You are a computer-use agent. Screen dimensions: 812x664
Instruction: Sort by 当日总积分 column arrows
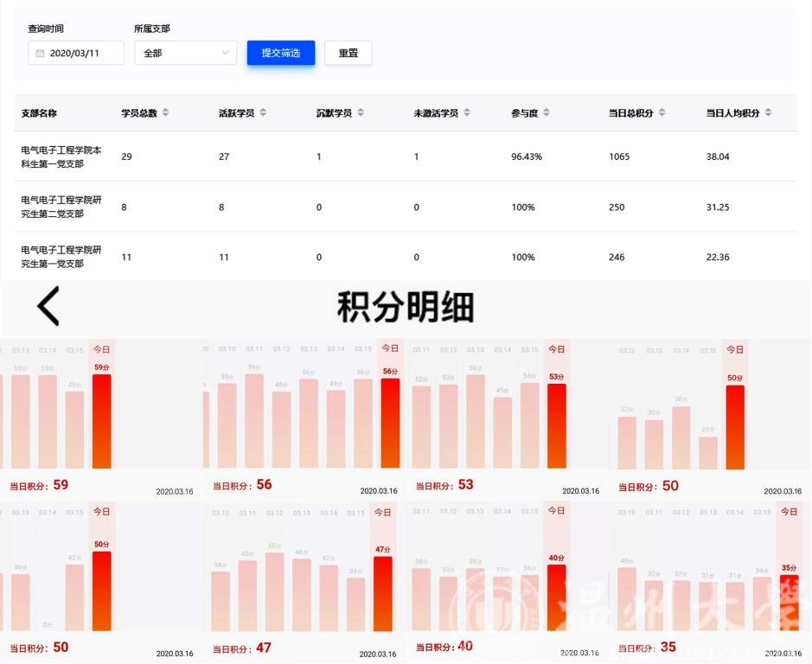pyautogui.click(x=662, y=112)
